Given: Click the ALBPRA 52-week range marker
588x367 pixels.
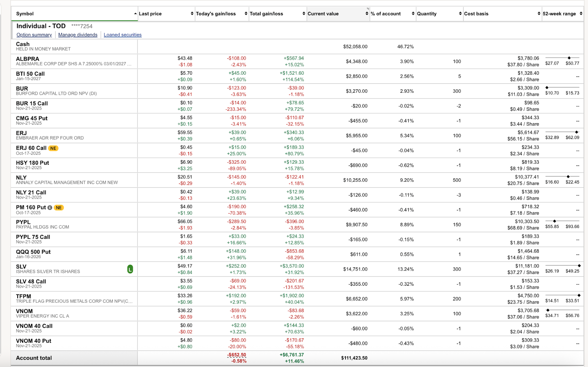Looking at the screenshot, I should tap(569, 58).
